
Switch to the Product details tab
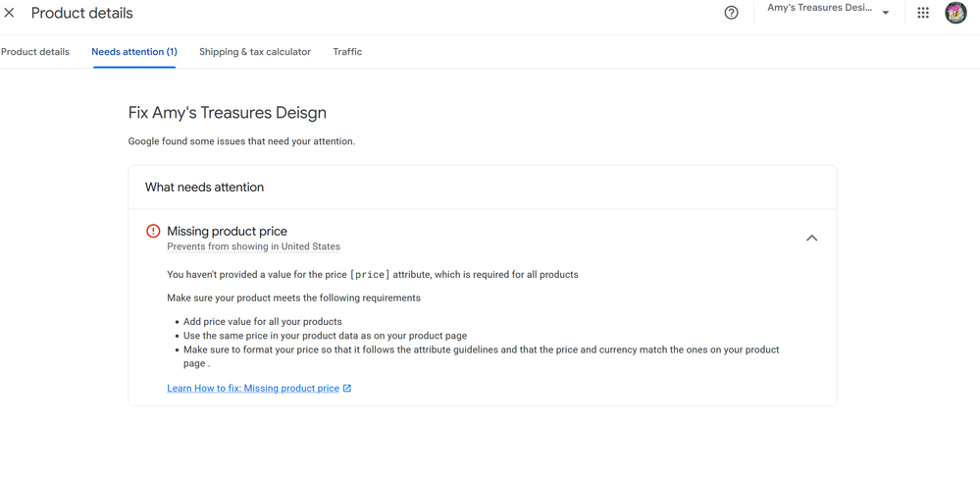point(35,52)
